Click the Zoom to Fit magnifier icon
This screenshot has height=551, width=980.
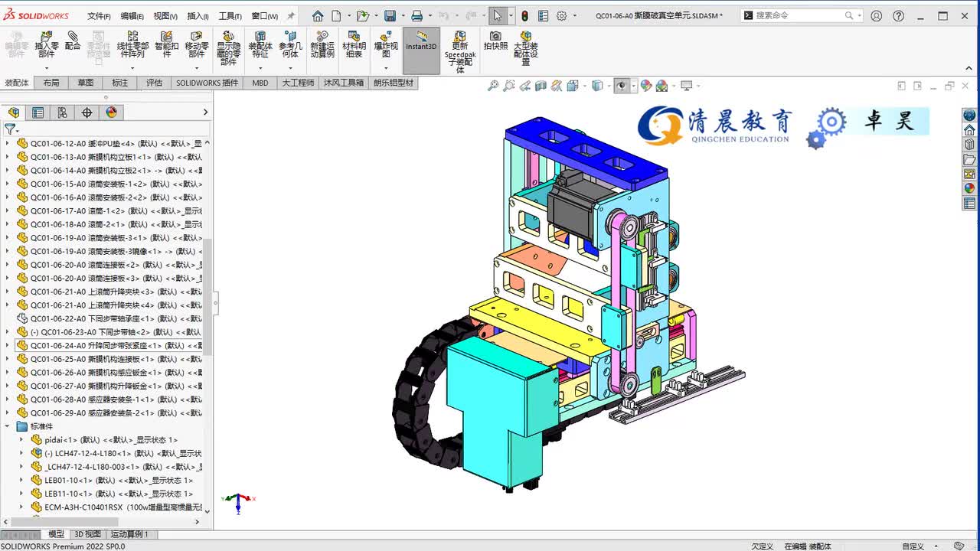point(493,86)
